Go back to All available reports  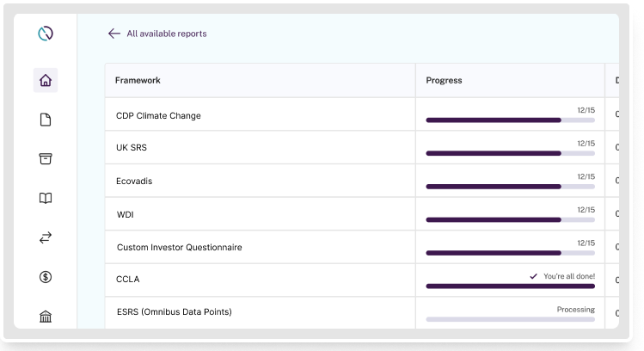pos(166,34)
